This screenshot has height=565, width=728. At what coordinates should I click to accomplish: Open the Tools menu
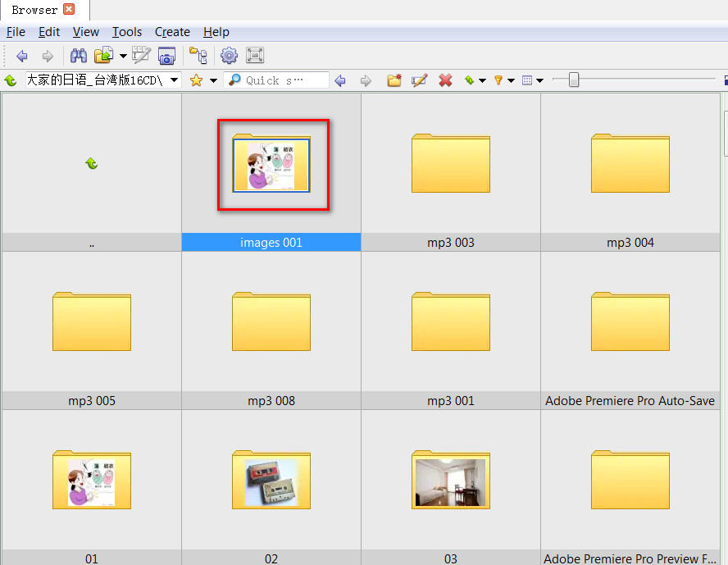(x=127, y=32)
